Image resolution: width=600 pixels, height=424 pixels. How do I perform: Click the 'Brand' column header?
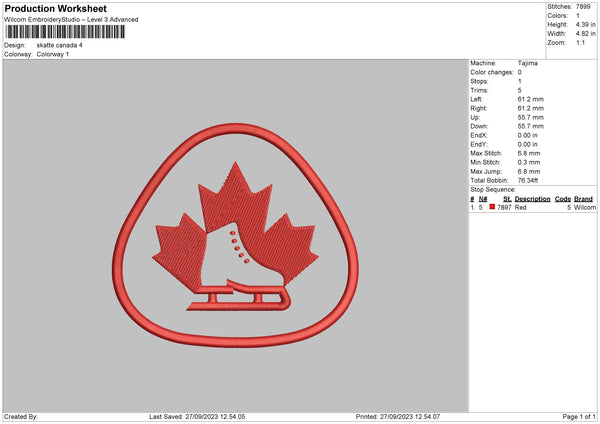click(x=583, y=199)
